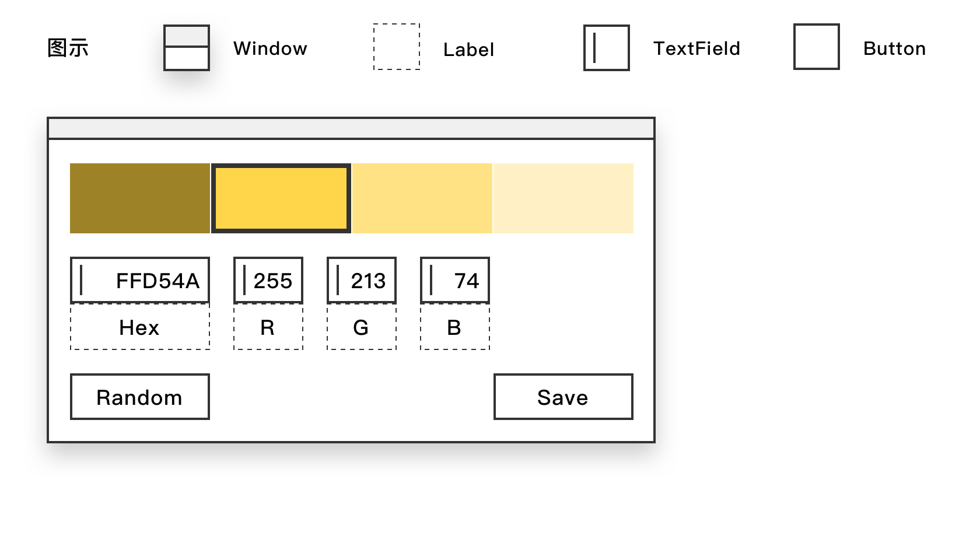Click the window title bar

[x=351, y=128]
